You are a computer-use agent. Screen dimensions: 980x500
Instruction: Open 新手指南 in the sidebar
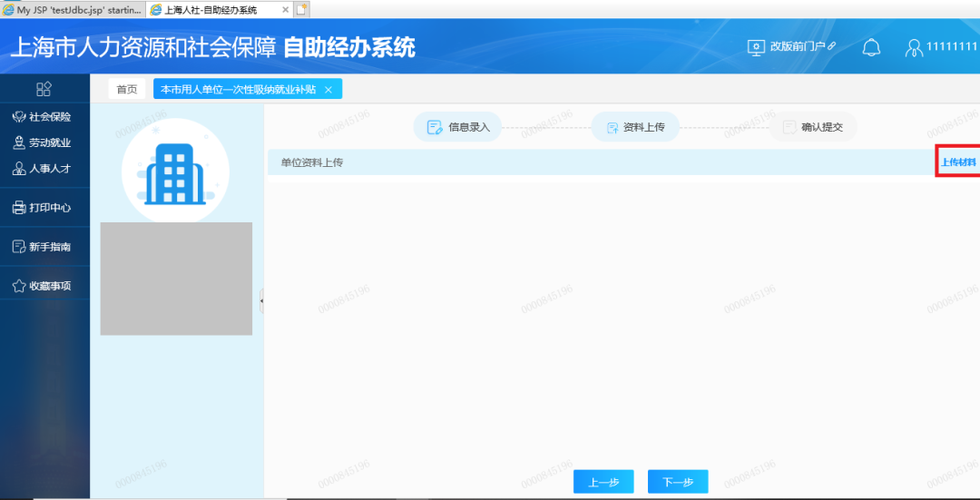(x=42, y=247)
